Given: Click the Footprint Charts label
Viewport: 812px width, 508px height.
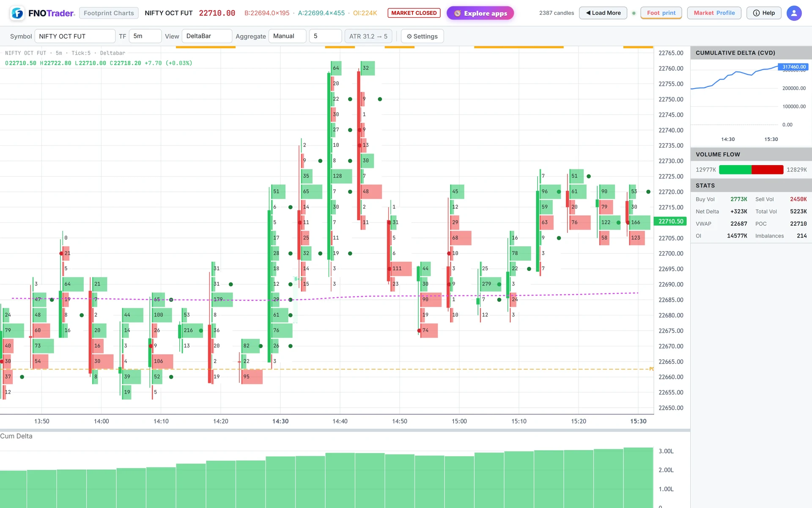Looking at the screenshot, I should (109, 13).
